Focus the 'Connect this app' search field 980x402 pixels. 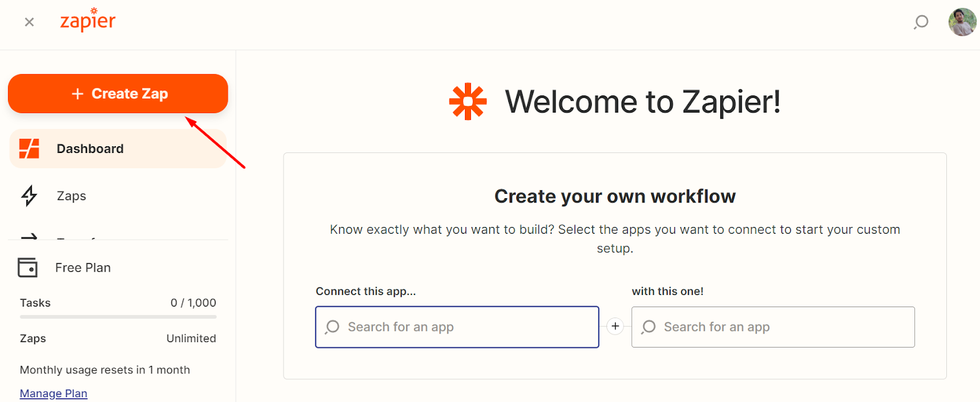pos(457,327)
